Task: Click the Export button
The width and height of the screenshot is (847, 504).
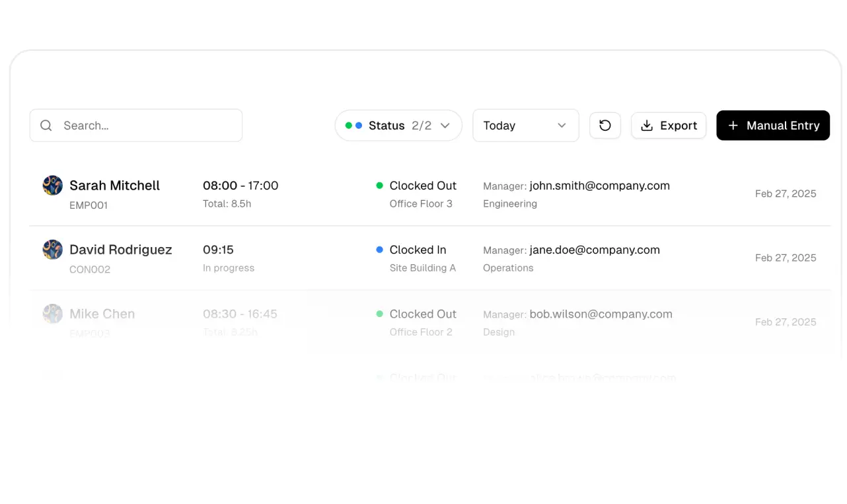Action: point(669,125)
